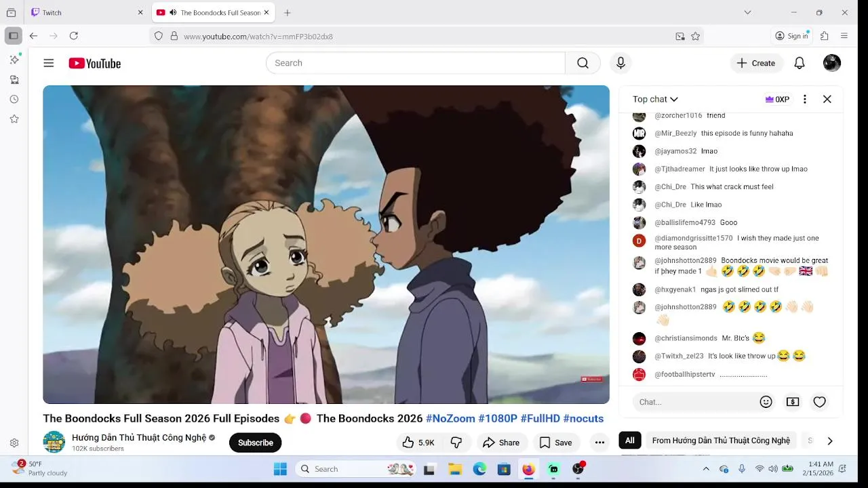This screenshot has width=868, height=488.
Task: Open File Explorer from taskbar
Action: tap(455, 469)
